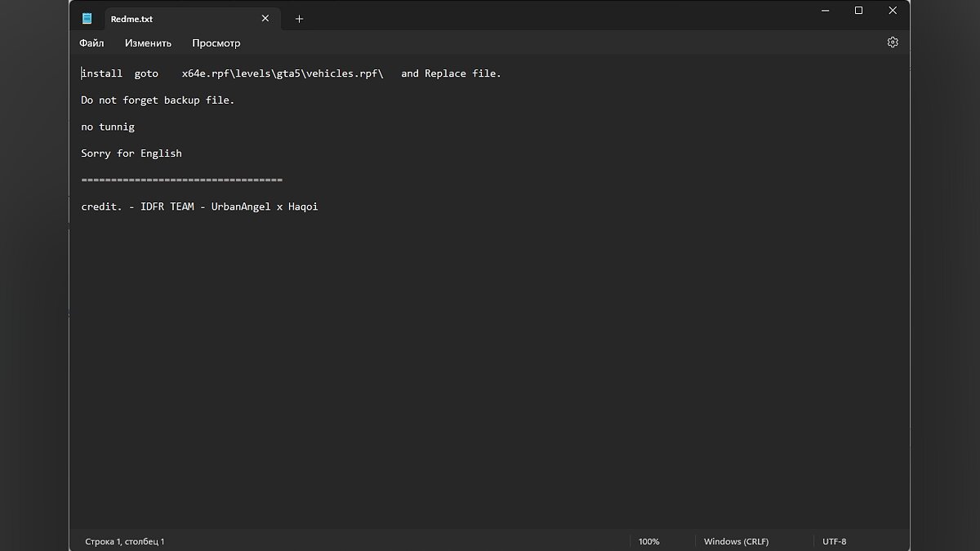Click the Windows (CRLF) line ending indicator

(736, 541)
